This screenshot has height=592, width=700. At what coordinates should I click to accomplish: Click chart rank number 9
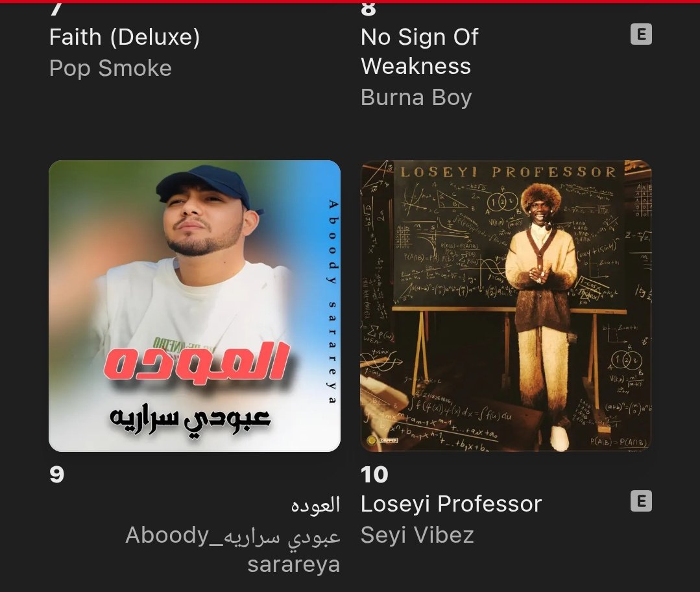56,475
